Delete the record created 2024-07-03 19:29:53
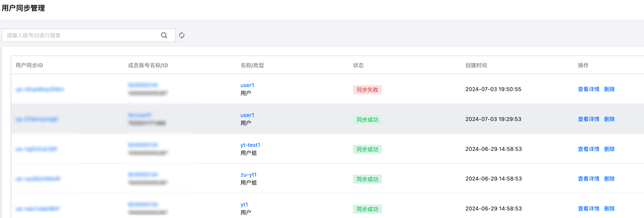Viewport: 644px width, 218px height. 609,119
